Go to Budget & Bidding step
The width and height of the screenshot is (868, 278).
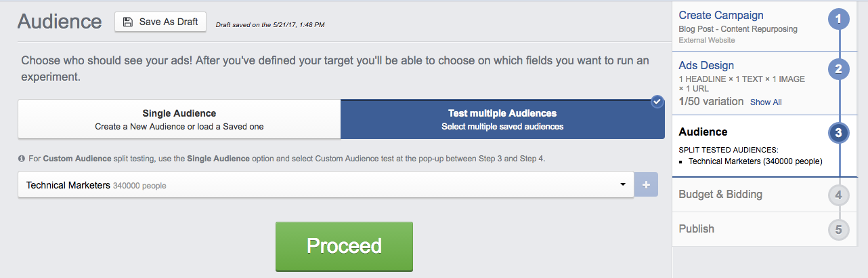point(720,195)
